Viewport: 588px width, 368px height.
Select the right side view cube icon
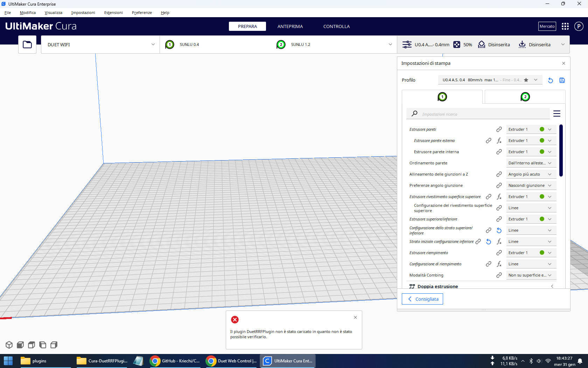pyautogui.click(x=54, y=345)
